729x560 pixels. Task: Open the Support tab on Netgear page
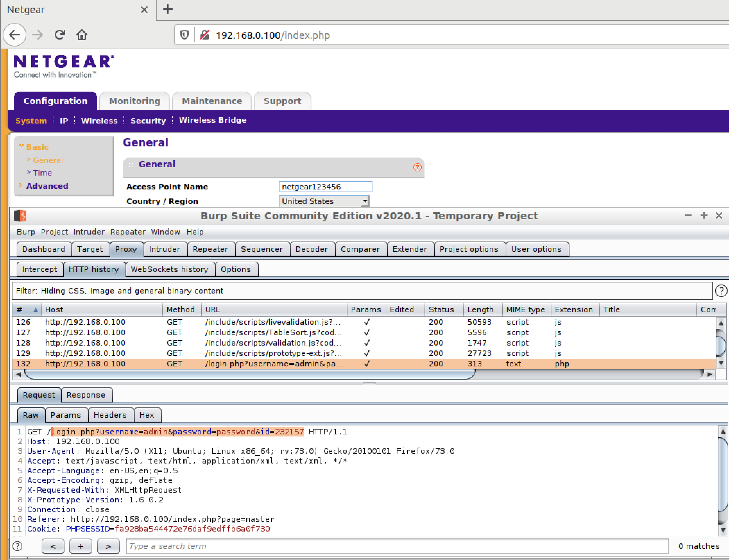[282, 101]
